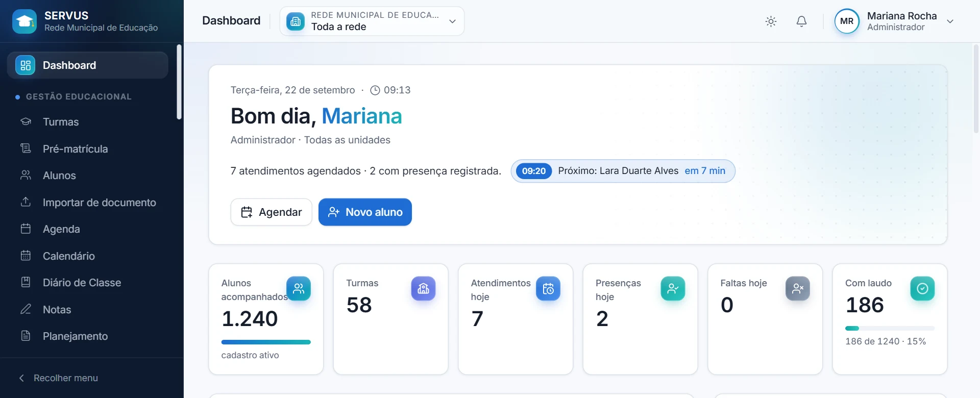Click the Importar de documento upload icon
Image resolution: width=980 pixels, height=398 pixels.
pos(26,202)
